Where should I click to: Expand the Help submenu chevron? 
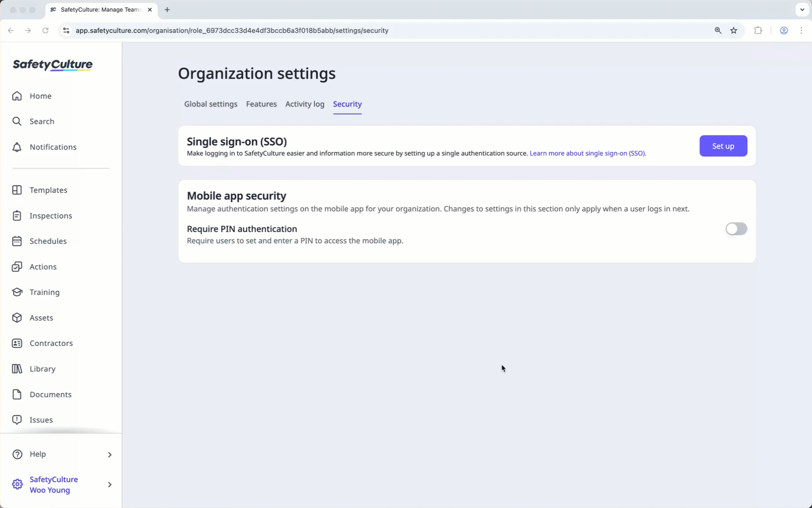pos(110,454)
